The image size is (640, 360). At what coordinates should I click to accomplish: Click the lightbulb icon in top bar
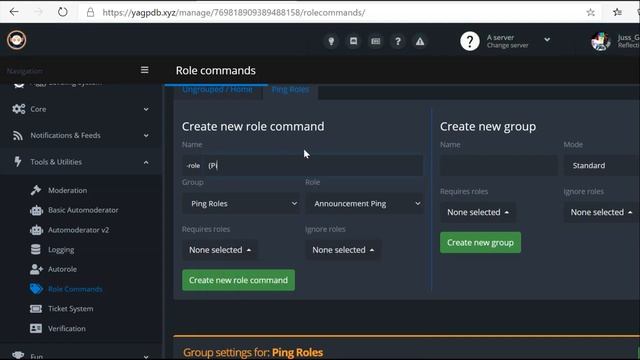pos(331,41)
